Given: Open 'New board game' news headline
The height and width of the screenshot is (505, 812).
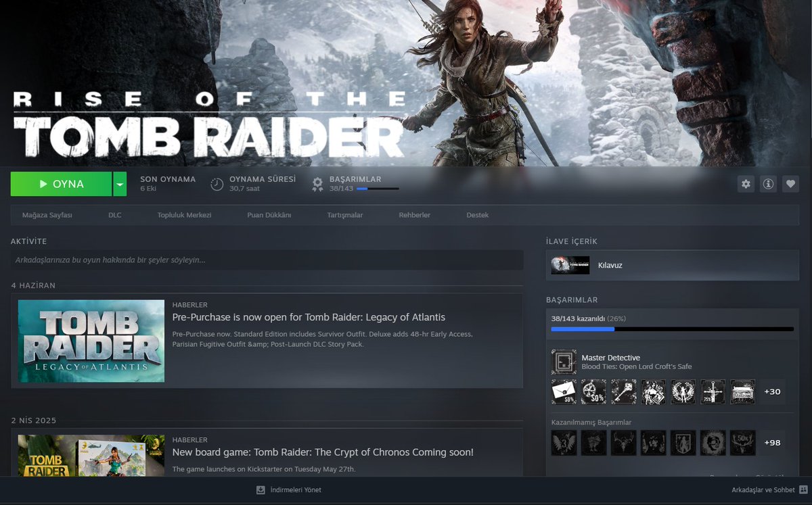Looking at the screenshot, I should coord(323,452).
